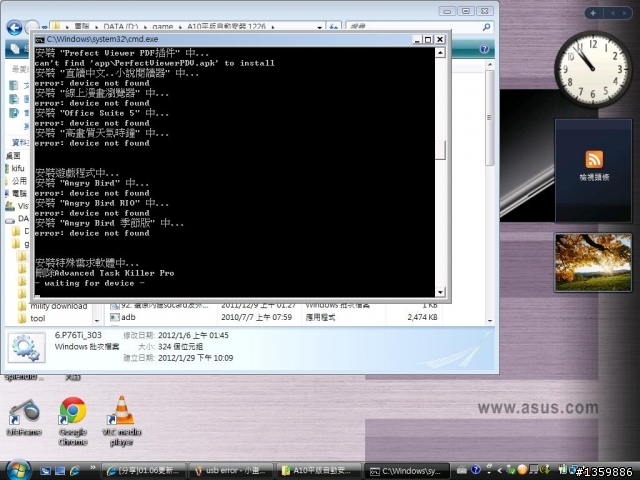This screenshot has width=640, height=480.
Task: Launch Internet Explorer from quick launch
Action: click(75, 471)
